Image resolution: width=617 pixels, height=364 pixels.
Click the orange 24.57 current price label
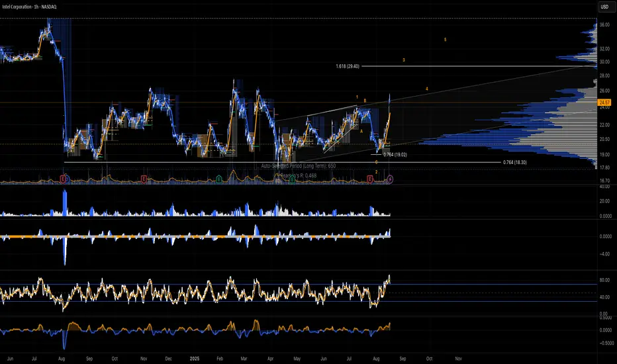coord(603,103)
